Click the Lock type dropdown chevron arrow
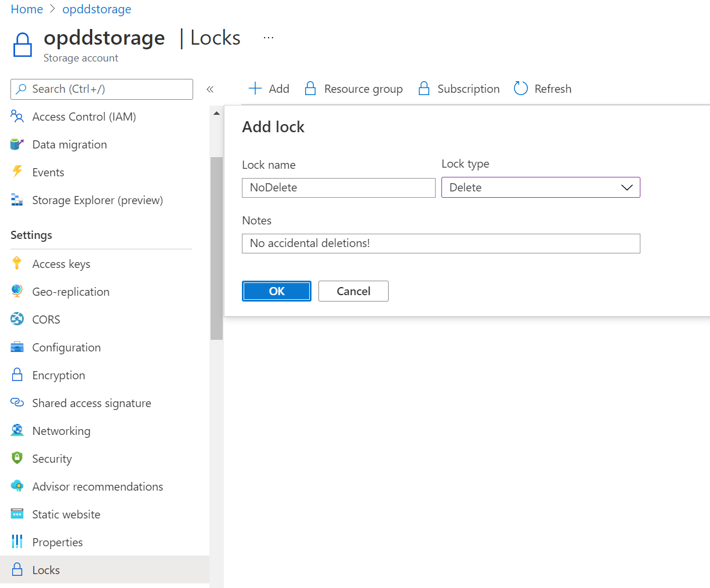Screen dimensions: 710x588 [626, 187]
